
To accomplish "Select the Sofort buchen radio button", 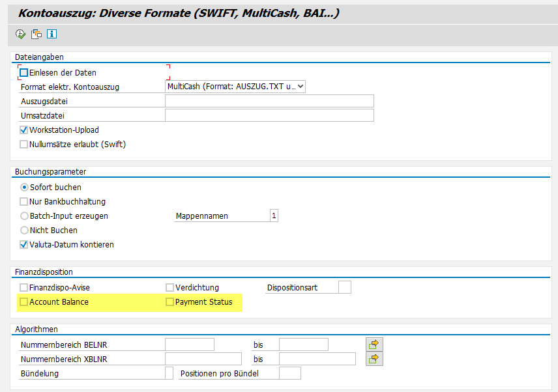I will pos(24,188).
